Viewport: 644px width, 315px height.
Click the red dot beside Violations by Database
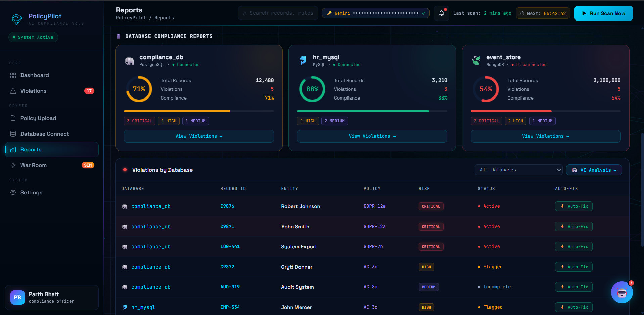click(125, 170)
